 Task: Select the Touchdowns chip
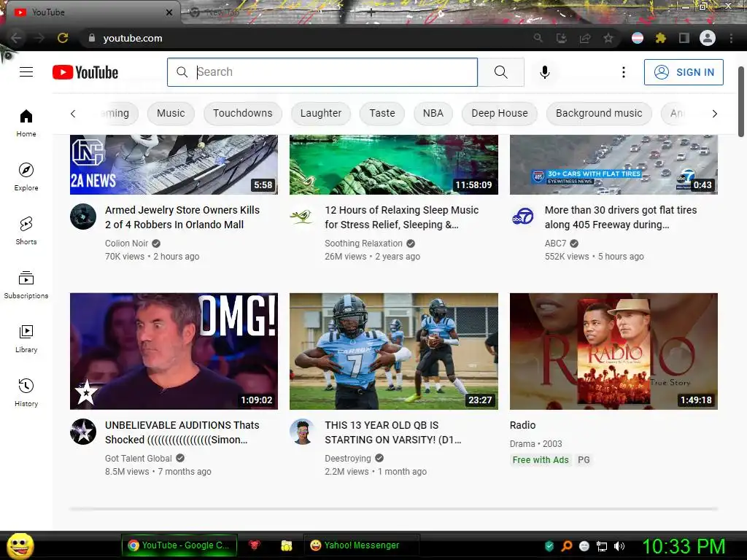point(242,113)
